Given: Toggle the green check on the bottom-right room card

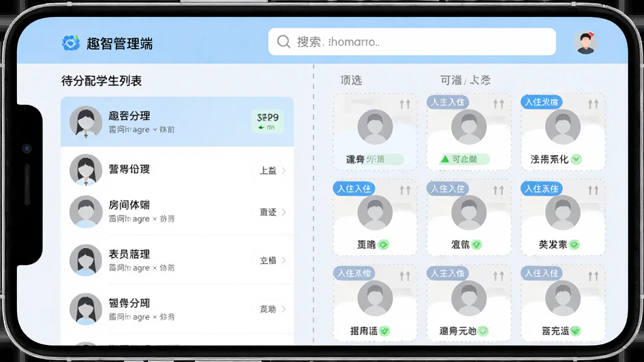Looking at the screenshot, I should click(575, 331).
